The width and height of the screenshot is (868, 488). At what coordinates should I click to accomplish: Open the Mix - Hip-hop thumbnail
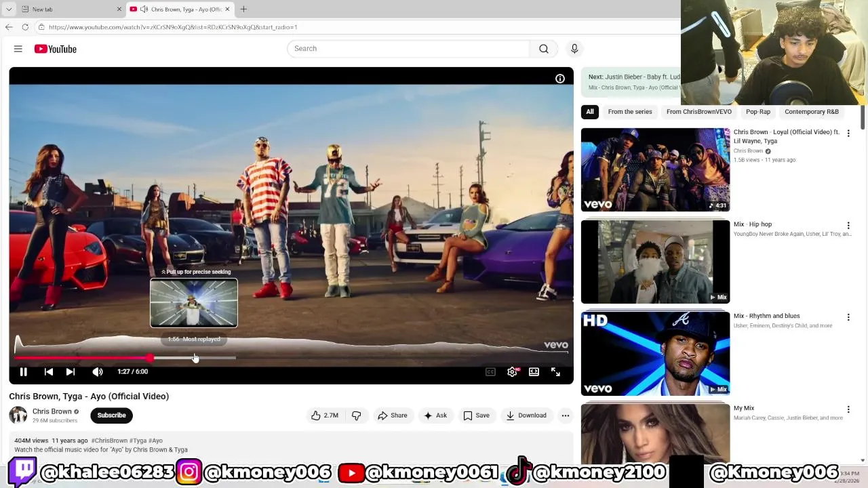coord(655,262)
